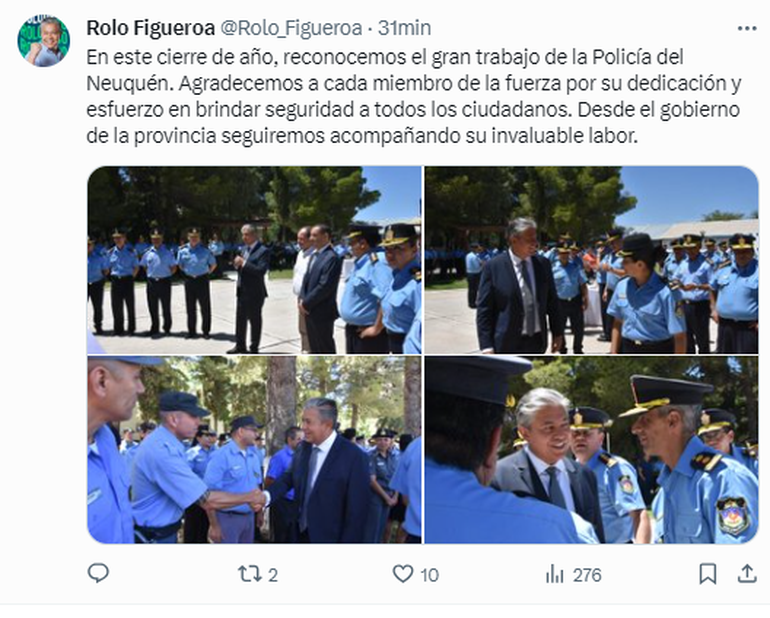Click the tweet text about Policía del Neuquén
The image size is (770, 618).
point(413,96)
